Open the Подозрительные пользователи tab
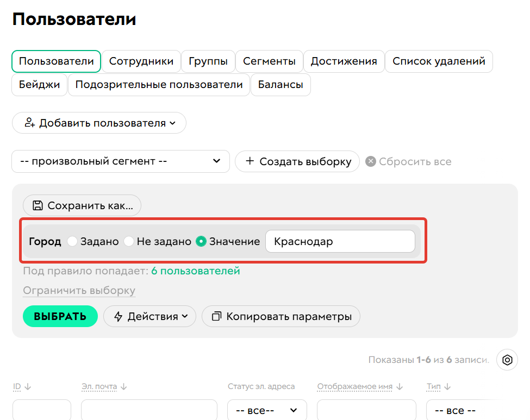Screen dimensions: 530x420 pyautogui.click(x=159, y=85)
